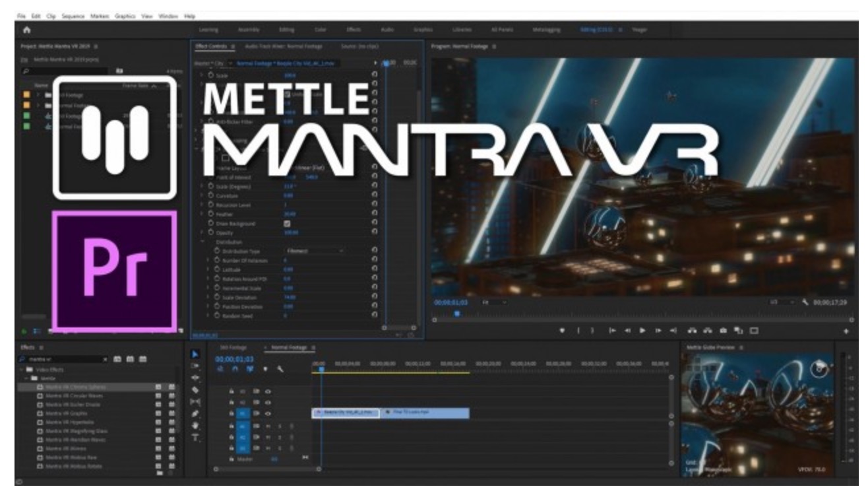Expand the Scale (Degrees) property
Screen dimensions: 868x499
[202, 186]
